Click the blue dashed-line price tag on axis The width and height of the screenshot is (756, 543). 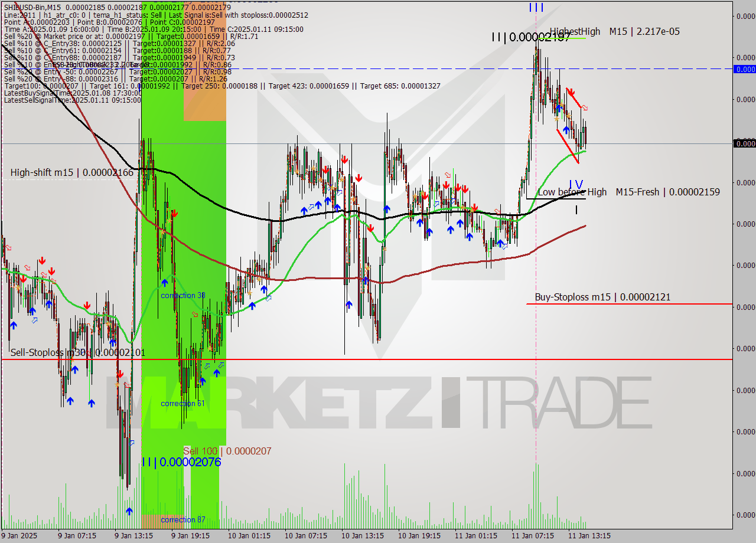tap(744, 69)
